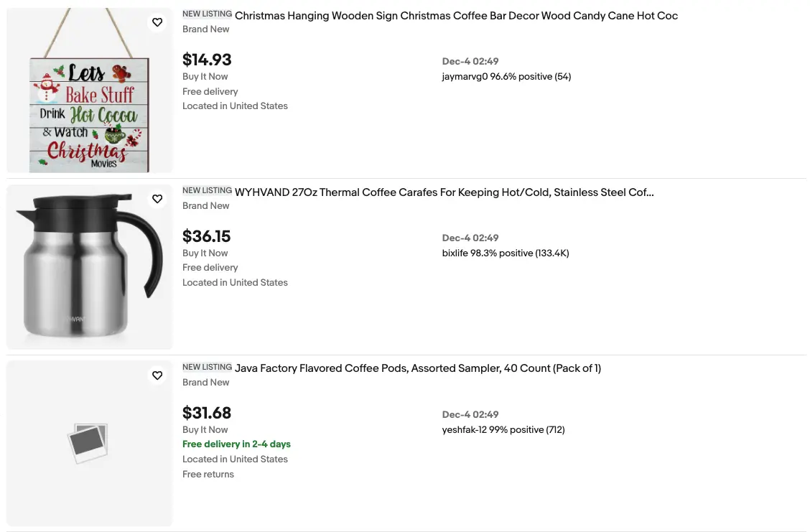Open seller yeshfak-12 99% positive profile

click(x=503, y=430)
